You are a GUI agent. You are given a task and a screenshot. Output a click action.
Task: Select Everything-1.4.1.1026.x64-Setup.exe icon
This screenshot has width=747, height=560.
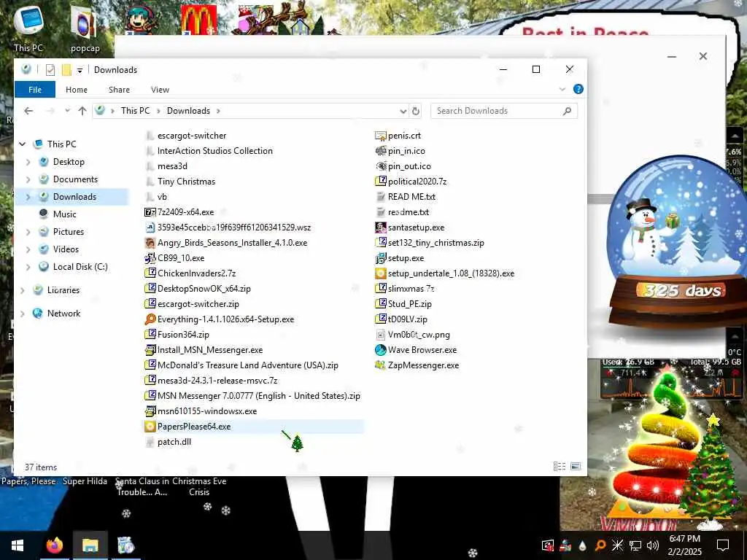(x=150, y=319)
